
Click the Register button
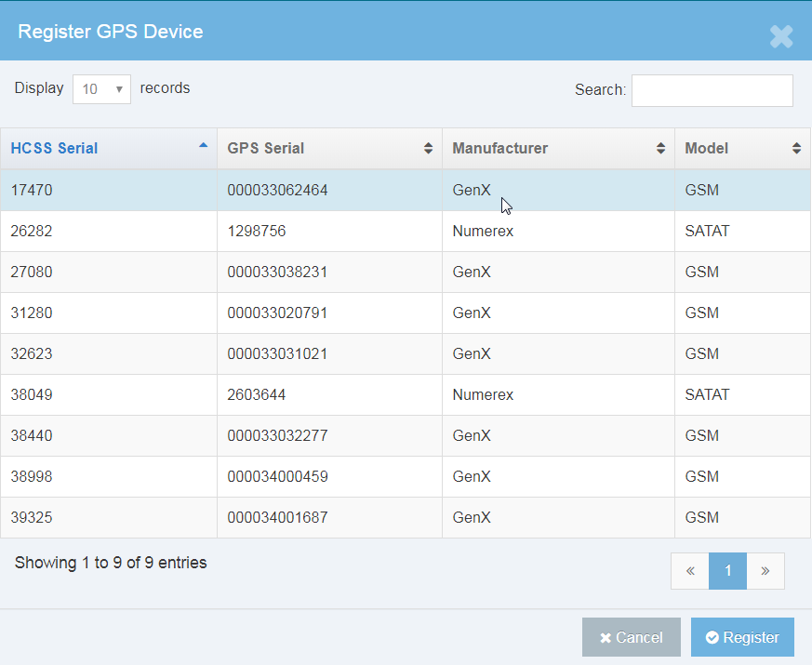point(742,637)
